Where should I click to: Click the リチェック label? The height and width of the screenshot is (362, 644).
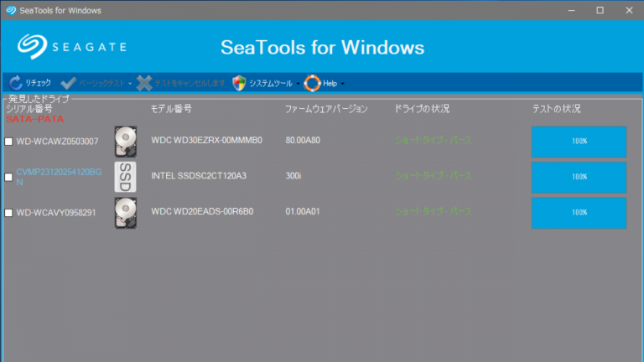coord(39,83)
